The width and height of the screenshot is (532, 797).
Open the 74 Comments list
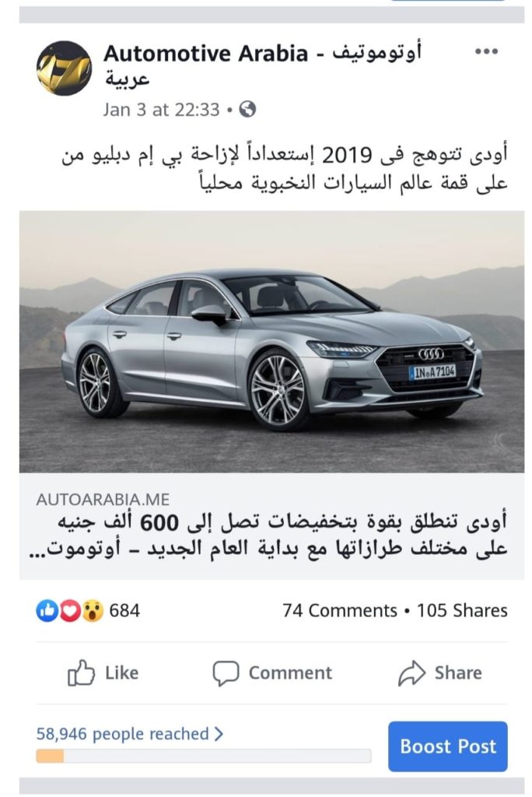pyautogui.click(x=340, y=610)
